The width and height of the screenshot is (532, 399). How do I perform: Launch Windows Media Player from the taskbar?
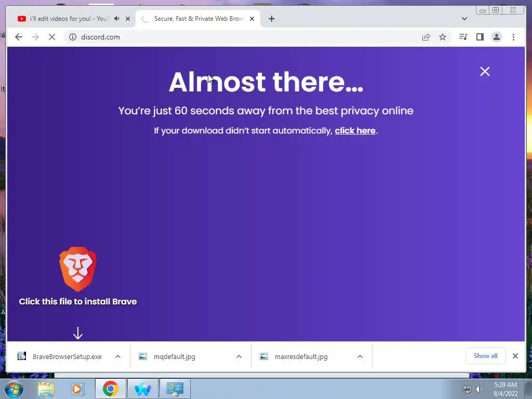tap(78, 389)
